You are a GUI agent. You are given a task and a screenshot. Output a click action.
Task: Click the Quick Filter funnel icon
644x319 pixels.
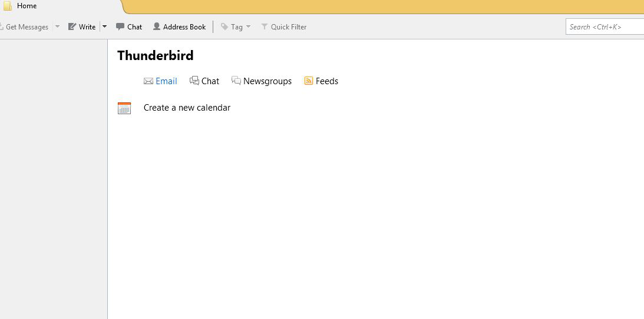click(x=265, y=26)
